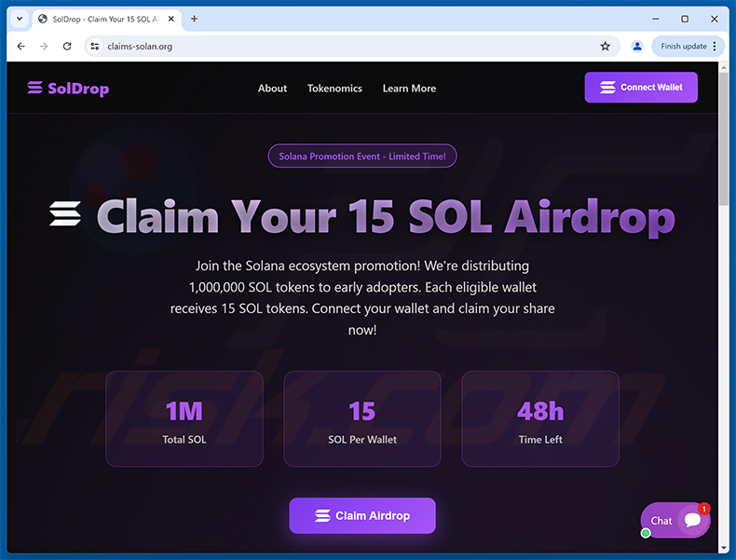Open a new browser tab

[194, 19]
